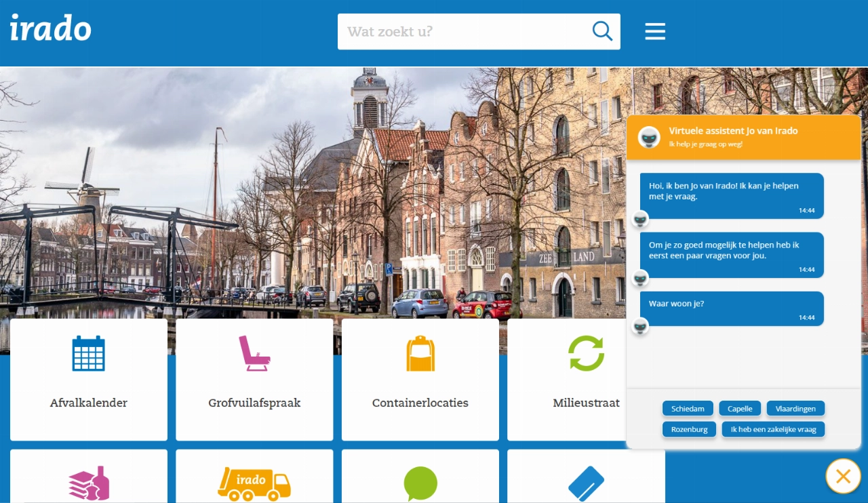868x503 pixels.
Task: Click the pink bottle and paper icon
Action: (89, 484)
